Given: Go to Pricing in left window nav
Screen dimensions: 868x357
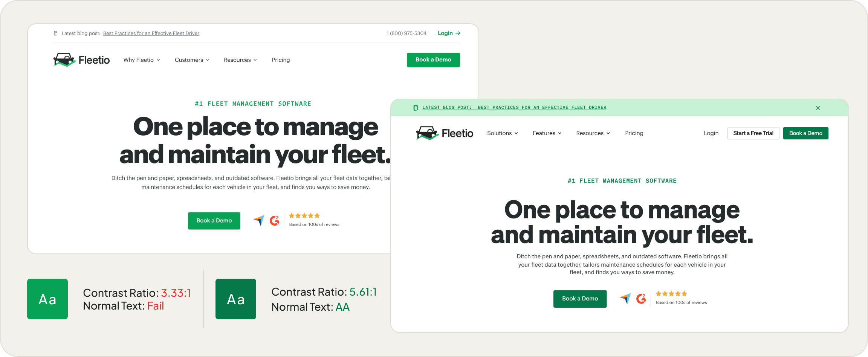Looking at the screenshot, I should point(281,60).
